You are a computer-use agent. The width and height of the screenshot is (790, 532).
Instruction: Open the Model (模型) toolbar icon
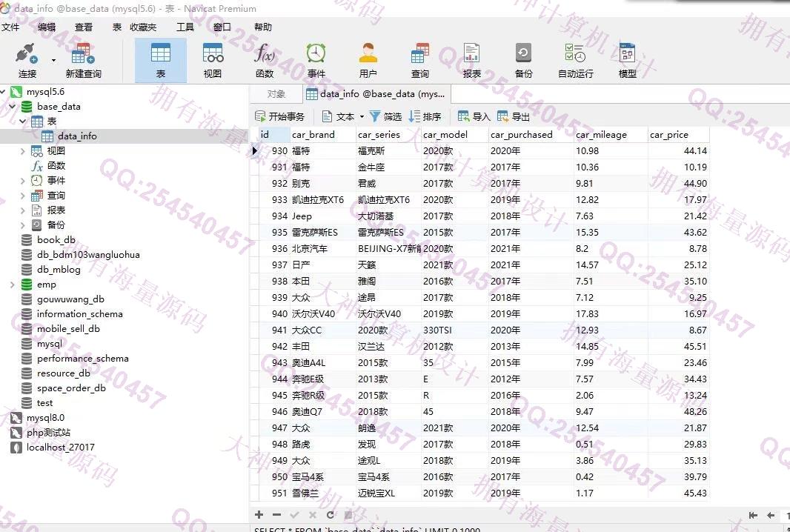coord(627,60)
